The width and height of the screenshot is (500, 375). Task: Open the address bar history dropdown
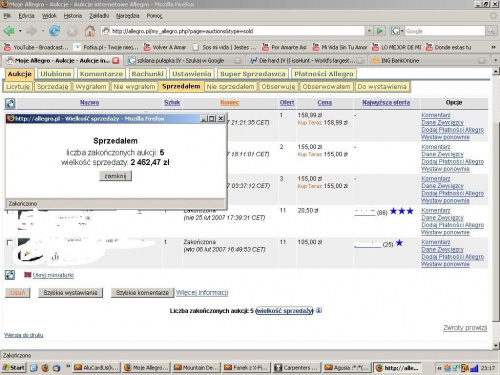369,31
